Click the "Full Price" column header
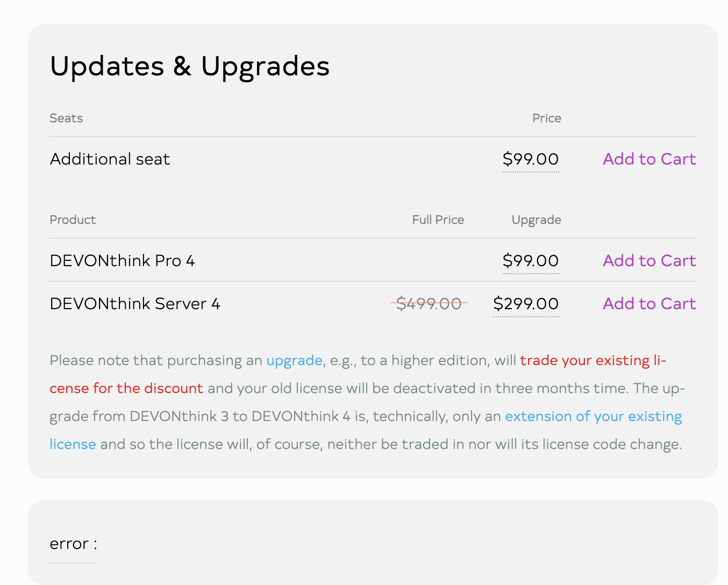Screen dimensions: 728x585 438,220
